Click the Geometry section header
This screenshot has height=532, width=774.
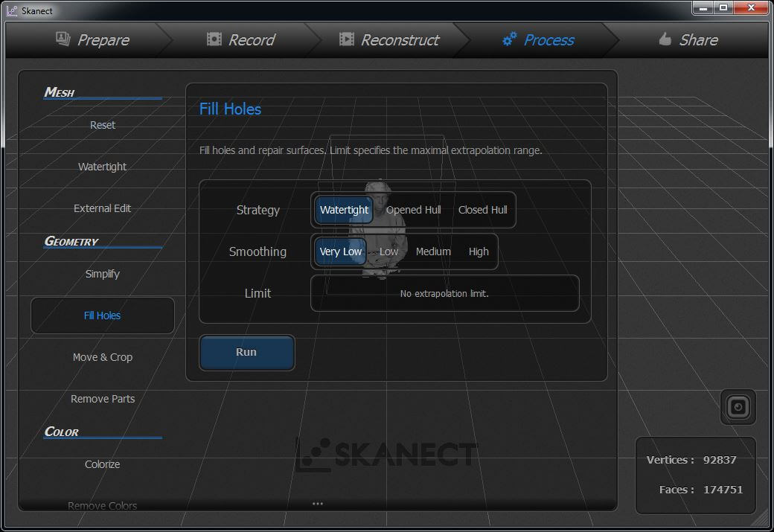[x=71, y=241]
